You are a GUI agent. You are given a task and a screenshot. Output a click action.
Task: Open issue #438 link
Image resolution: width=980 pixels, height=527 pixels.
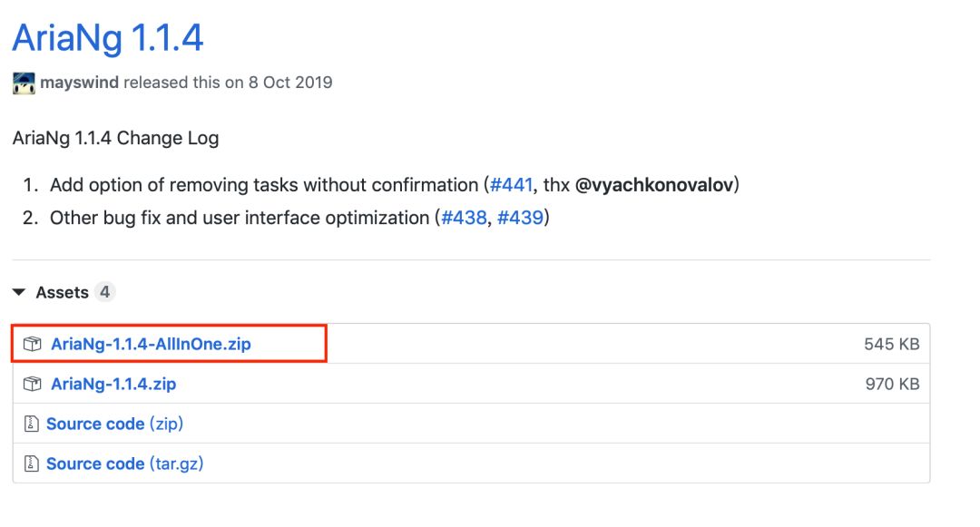(x=464, y=218)
